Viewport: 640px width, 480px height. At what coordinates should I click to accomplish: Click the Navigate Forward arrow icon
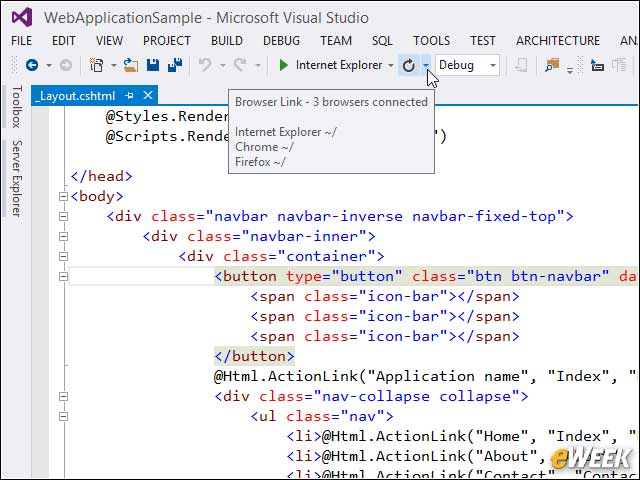pyautogui.click(x=66, y=65)
